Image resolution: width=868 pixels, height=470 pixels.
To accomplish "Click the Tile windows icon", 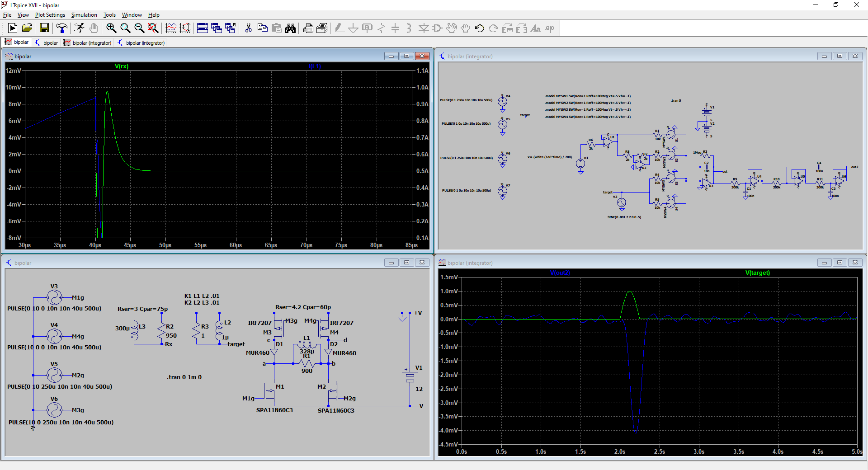I will pyautogui.click(x=203, y=28).
